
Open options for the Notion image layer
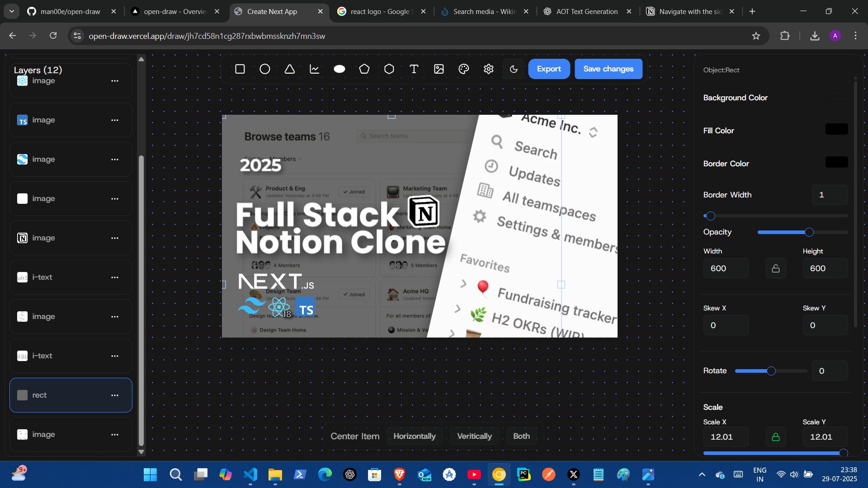click(115, 238)
